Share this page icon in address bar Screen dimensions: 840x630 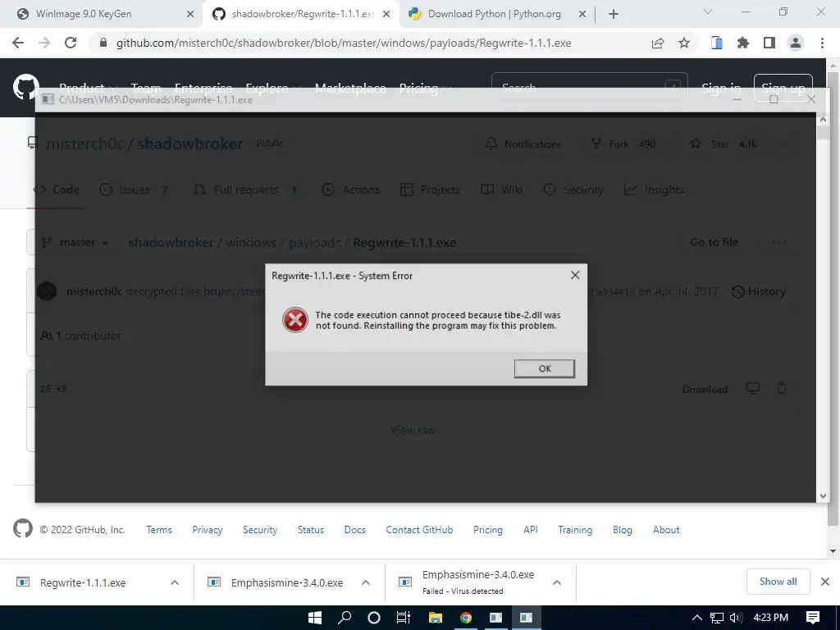658,43
